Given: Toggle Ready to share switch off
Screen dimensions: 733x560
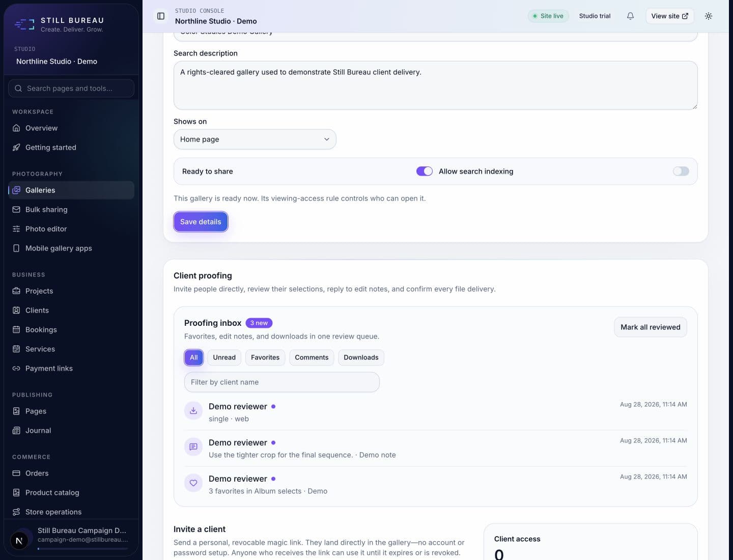Looking at the screenshot, I should tap(425, 172).
